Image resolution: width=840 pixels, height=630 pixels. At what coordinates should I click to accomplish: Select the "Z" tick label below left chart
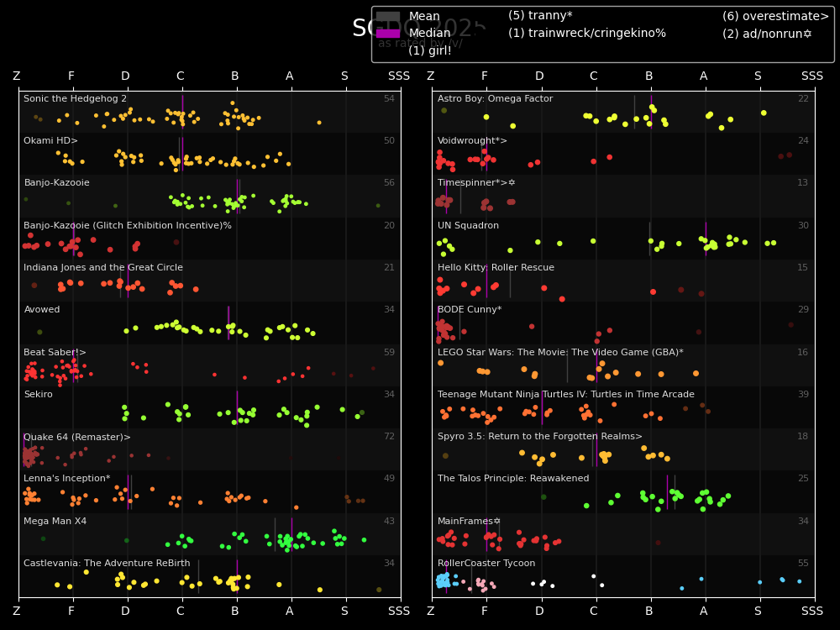[17, 612]
